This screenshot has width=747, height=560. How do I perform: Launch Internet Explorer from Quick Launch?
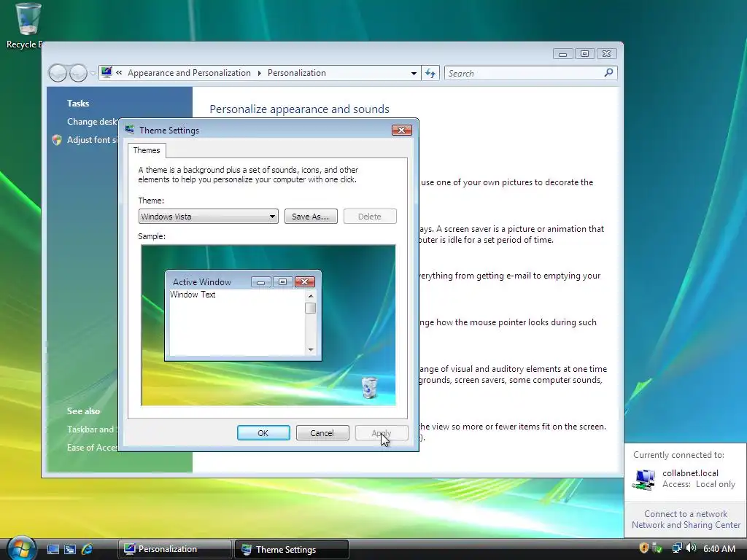tap(87, 550)
